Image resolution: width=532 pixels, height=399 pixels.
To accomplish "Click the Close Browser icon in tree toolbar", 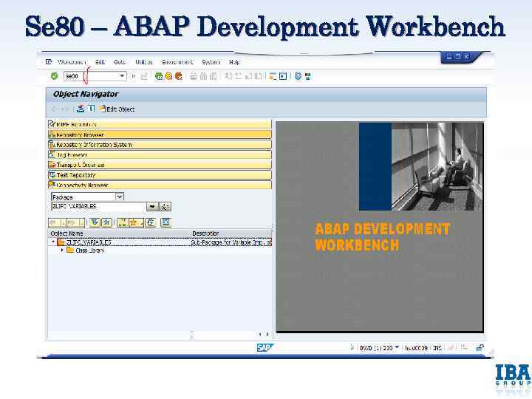I will [166, 222].
